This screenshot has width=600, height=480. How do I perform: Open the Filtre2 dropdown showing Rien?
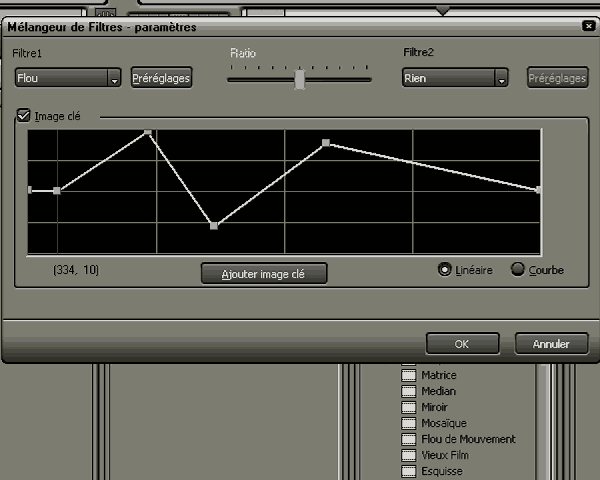pos(455,78)
